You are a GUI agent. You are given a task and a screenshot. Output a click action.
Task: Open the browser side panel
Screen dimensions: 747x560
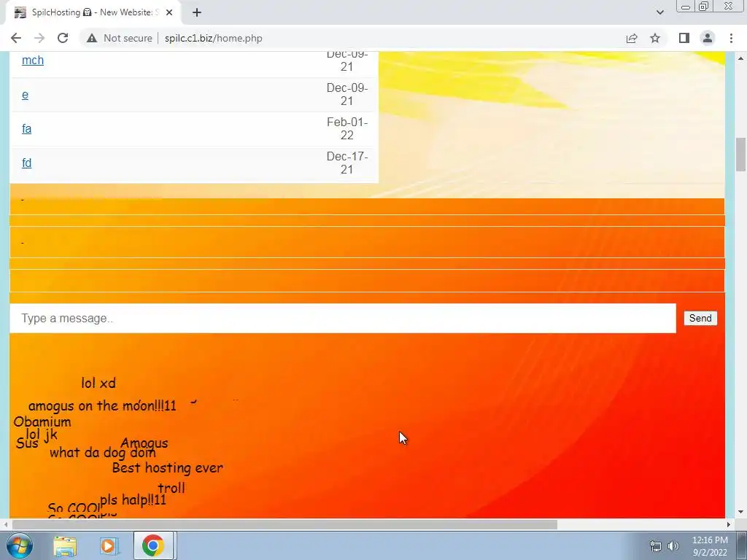684,38
